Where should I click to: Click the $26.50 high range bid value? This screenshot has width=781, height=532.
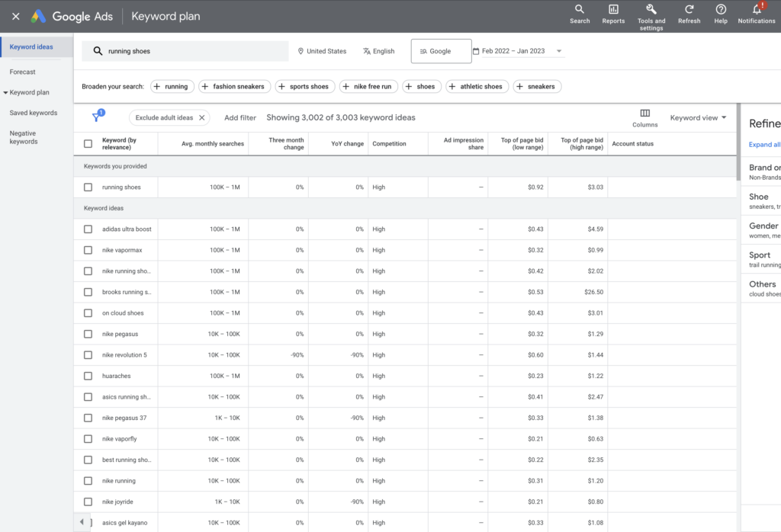[x=593, y=292]
